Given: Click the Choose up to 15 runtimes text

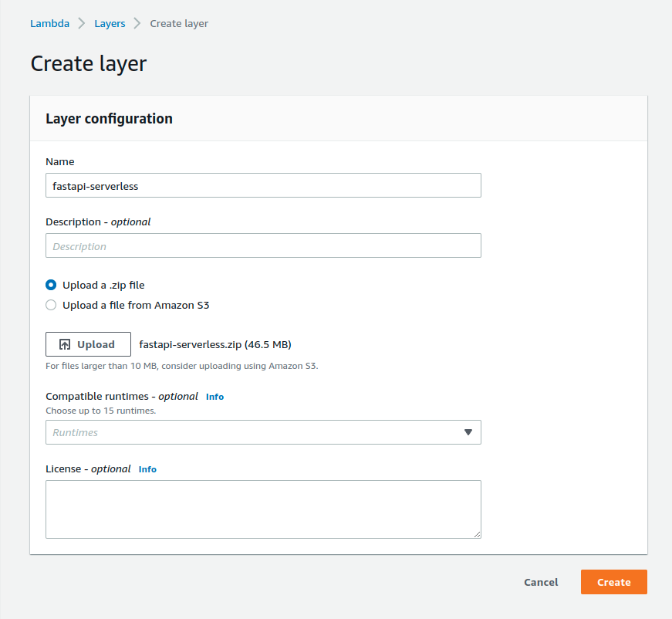Looking at the screenshot, I should pos(101,411).
